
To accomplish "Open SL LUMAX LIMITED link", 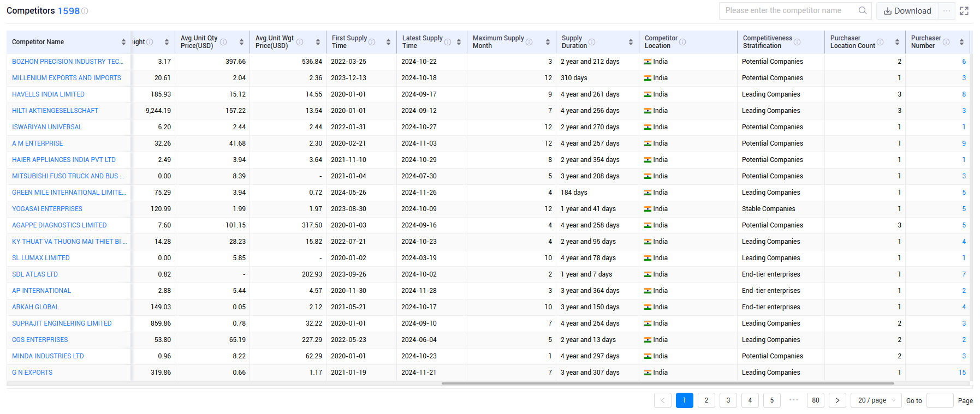I will 41,258.
